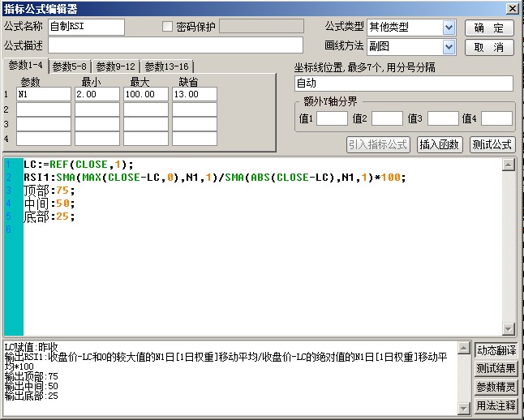Click the 缺省 cell showing 13.00
This screenshot has width=524, height=420.
195,94
